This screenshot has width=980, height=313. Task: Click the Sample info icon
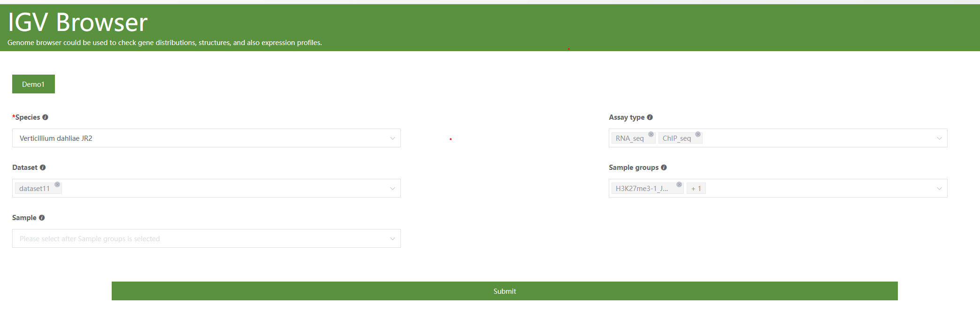[x=42, y=218]
